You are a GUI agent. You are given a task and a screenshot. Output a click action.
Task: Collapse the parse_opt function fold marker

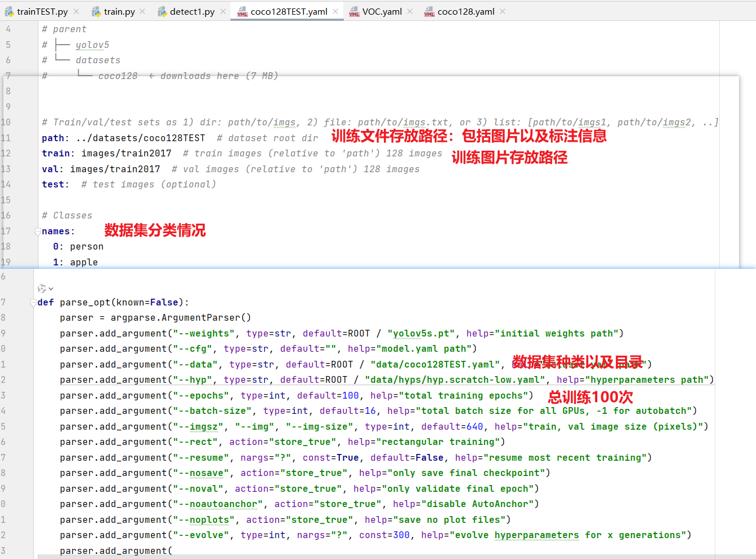click(33, 303)
